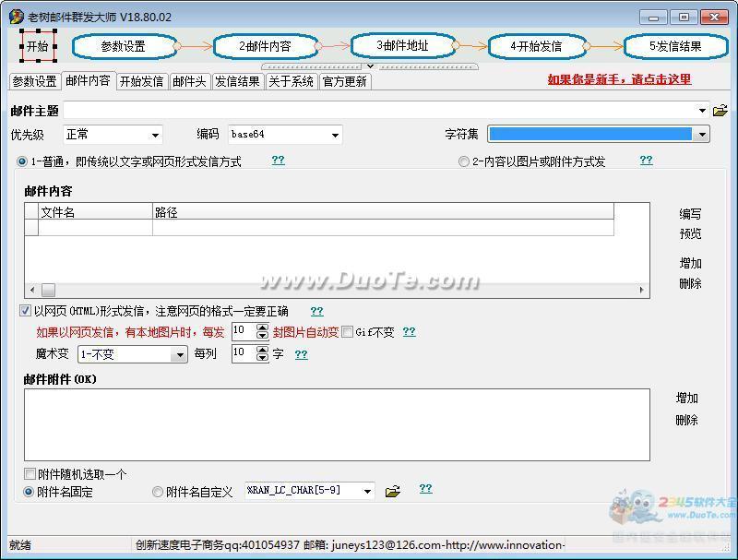Decrease the picture auto-change count

(263, 336)
